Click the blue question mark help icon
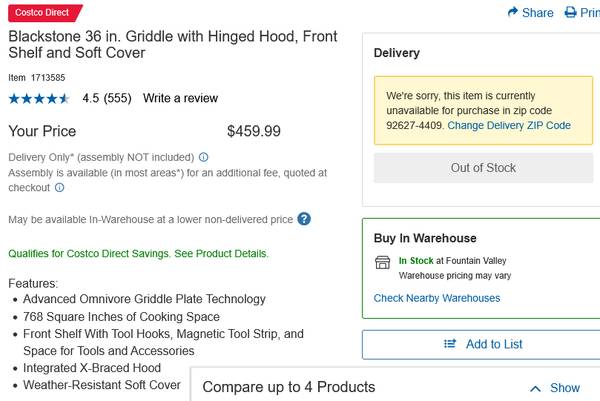This screenshot has height=401, width=600. tap(304, 219)
